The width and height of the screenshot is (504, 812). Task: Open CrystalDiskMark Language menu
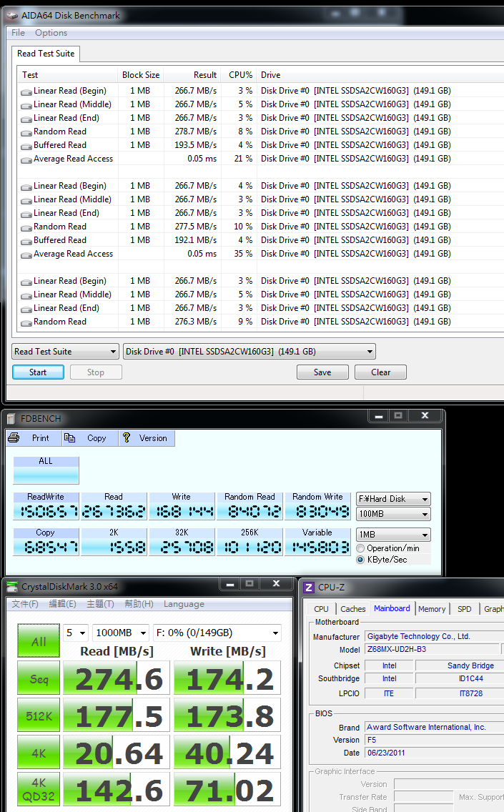[184, 604]
